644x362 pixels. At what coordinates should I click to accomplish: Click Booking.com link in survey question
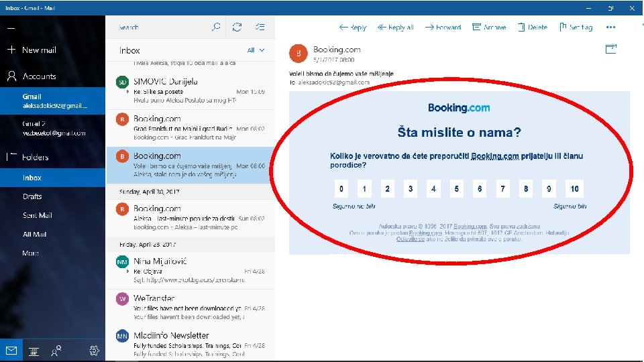point(495,156)
